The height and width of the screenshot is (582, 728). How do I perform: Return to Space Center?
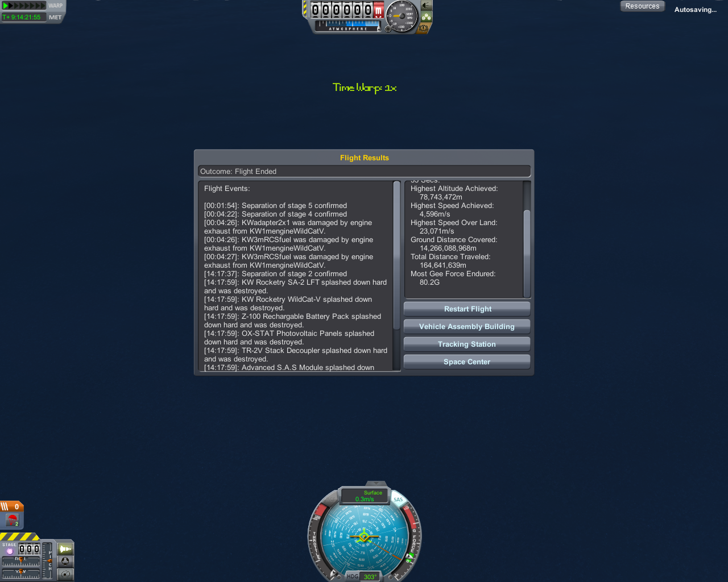(x=466, y=362)
